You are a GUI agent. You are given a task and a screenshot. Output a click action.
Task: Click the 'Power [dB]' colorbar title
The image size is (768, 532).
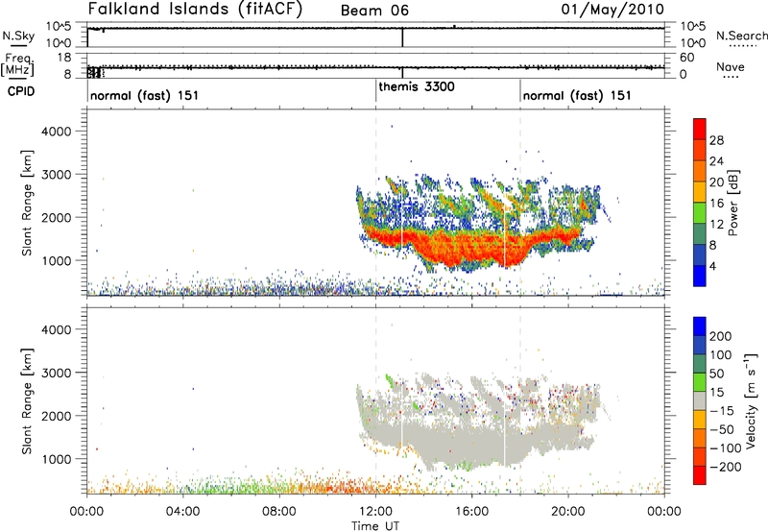point(732,203)
